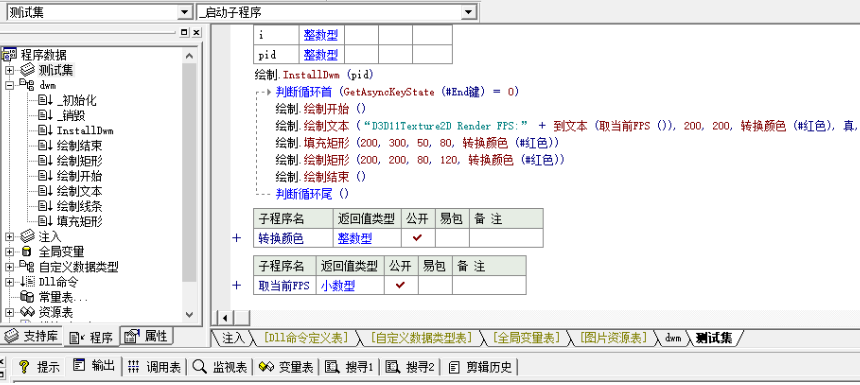Open the dwm editor tab
Screen dimensions: 860x385
[x=673, y=338]
